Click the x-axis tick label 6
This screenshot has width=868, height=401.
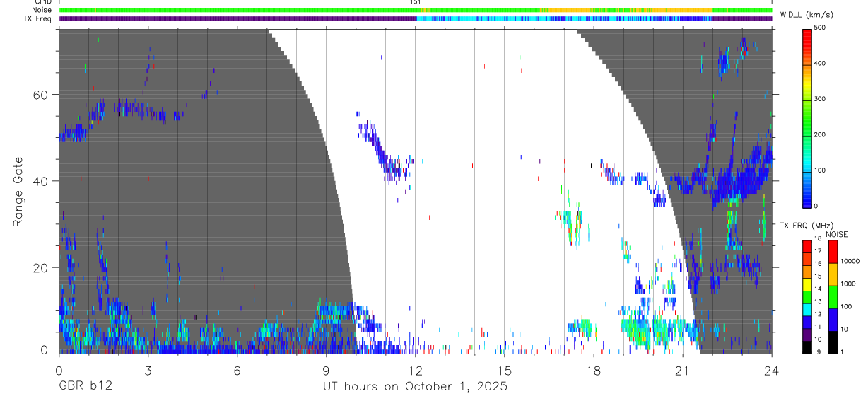click(237, 371)
